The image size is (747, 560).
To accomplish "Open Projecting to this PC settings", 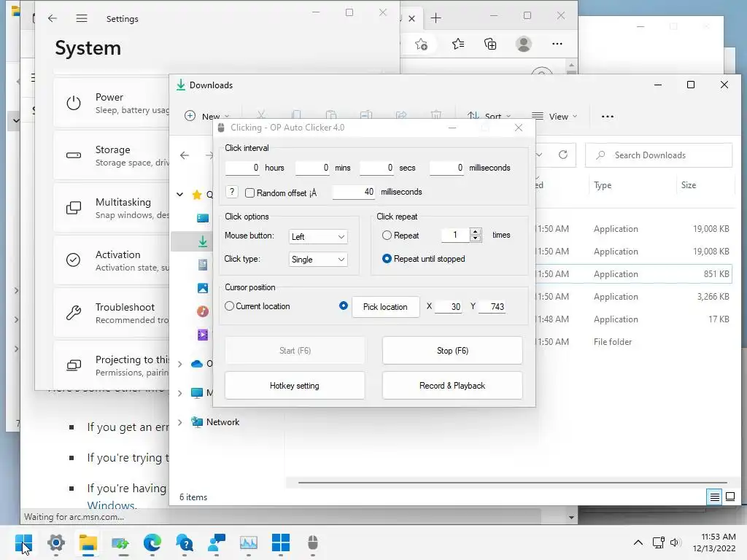I will point(112,365).
